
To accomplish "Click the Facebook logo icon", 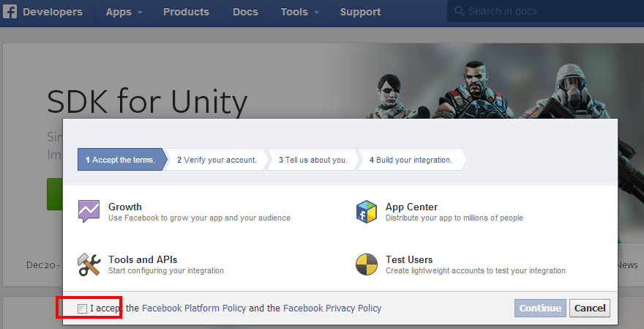I will pos(10,12).
